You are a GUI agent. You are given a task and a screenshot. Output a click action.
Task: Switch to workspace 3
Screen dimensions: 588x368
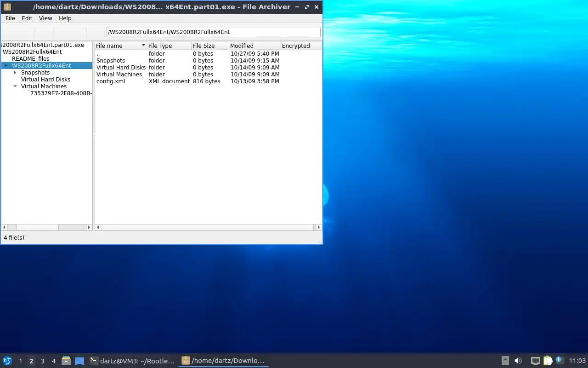(42, 361)
